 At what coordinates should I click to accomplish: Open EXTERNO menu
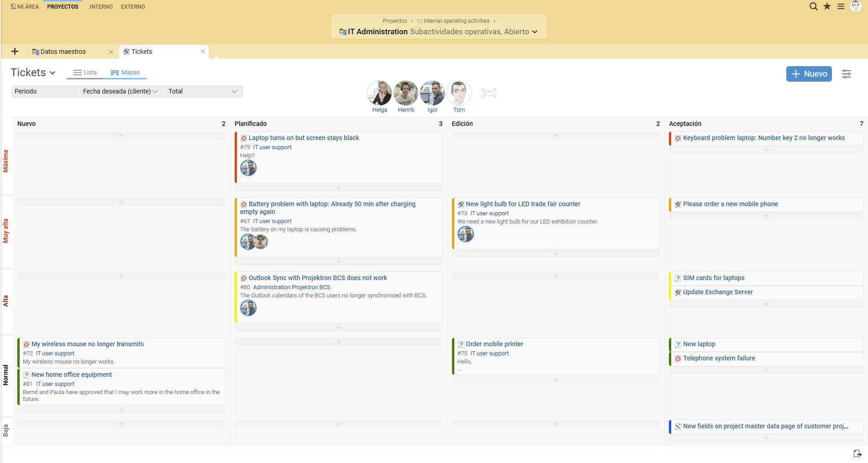pyautogui.click(x=133, y=7)
